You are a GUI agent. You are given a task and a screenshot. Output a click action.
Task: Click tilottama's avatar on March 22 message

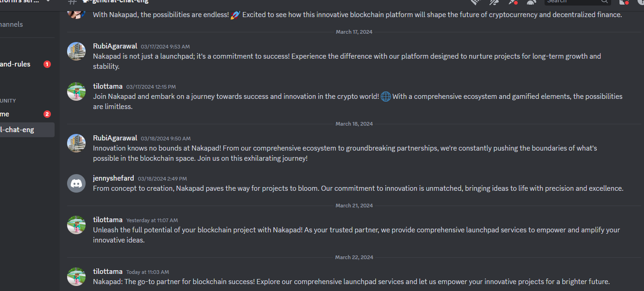pyautogui.click(x=76, y=277)
